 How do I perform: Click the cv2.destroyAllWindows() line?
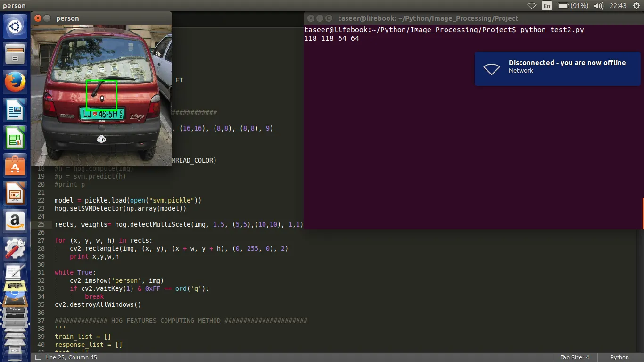(x=98, y=304)
